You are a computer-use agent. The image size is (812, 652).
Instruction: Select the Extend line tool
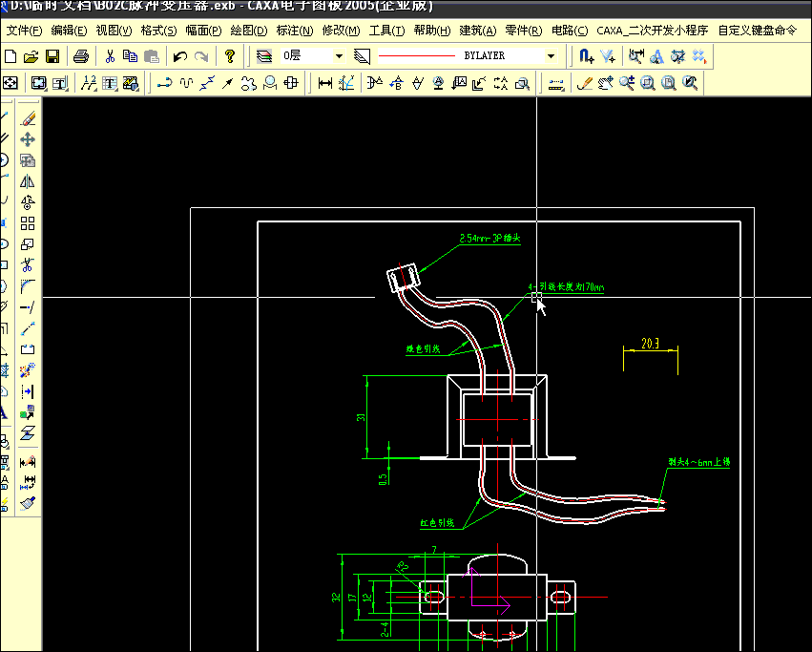[28, 307]
